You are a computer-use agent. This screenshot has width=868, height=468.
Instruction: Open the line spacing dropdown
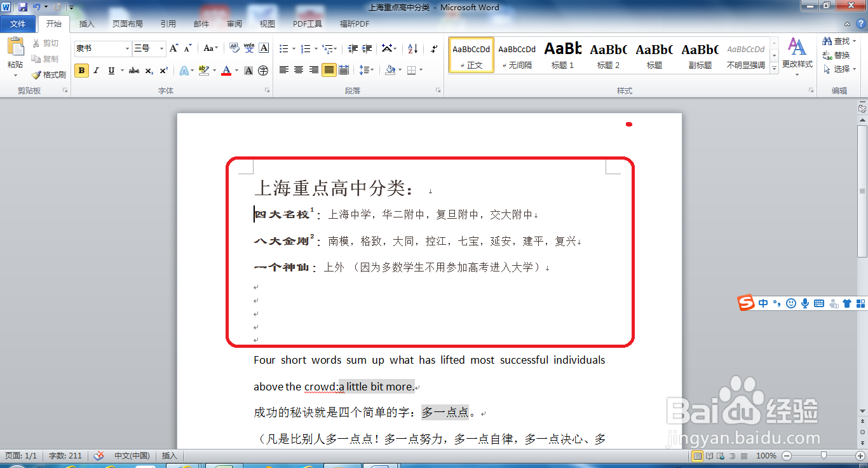pyautogui.click(x=366, y=70)
